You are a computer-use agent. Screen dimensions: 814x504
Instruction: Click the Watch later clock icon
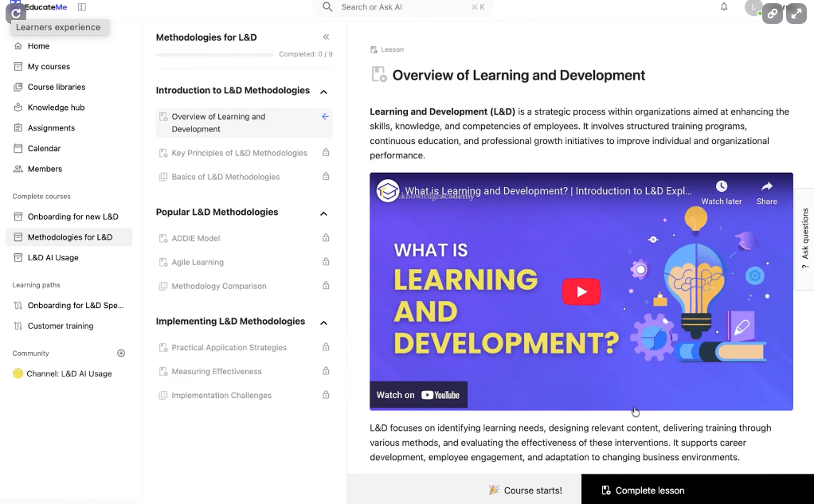tap(721, 187)
